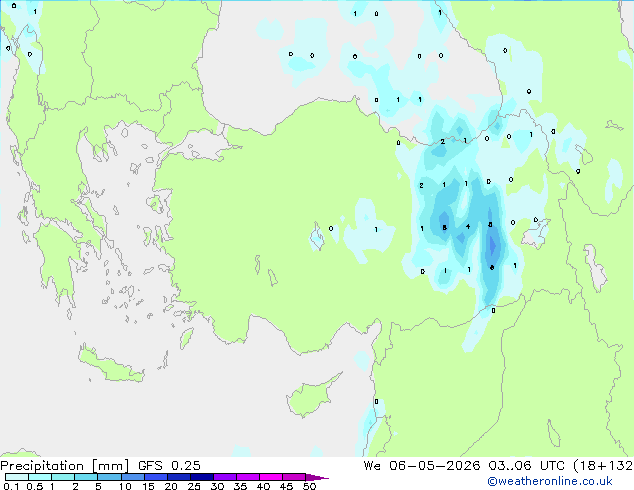Click the 45–50 mm legend swatch
The width and height of the screenshot is (634, 490).
(294, 477)
